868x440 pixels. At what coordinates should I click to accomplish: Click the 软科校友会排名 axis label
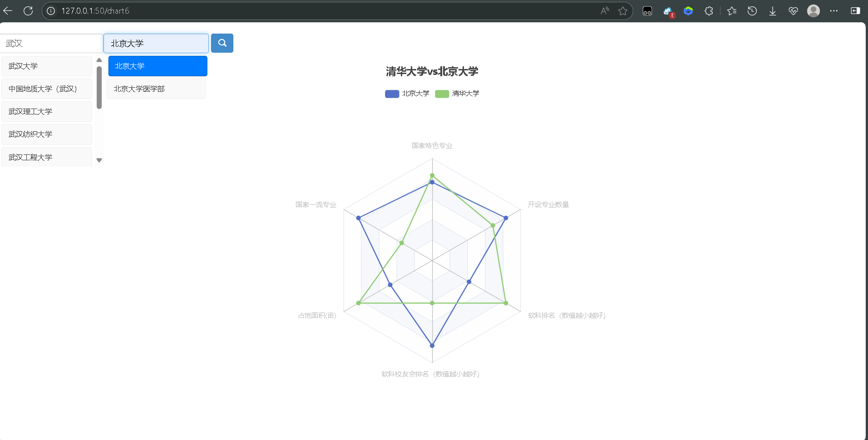coord(430,374)
